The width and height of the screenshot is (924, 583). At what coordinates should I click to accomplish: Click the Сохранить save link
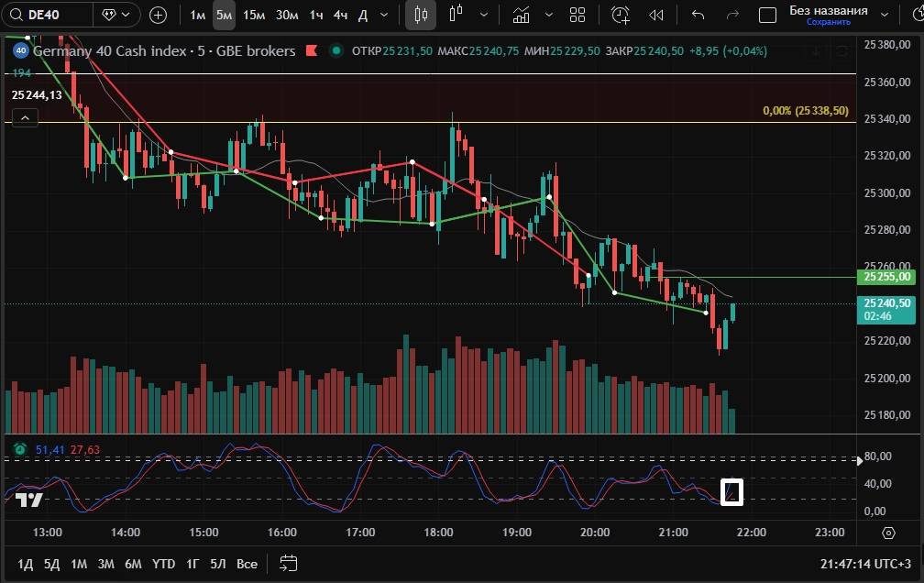tap(828, 22)
